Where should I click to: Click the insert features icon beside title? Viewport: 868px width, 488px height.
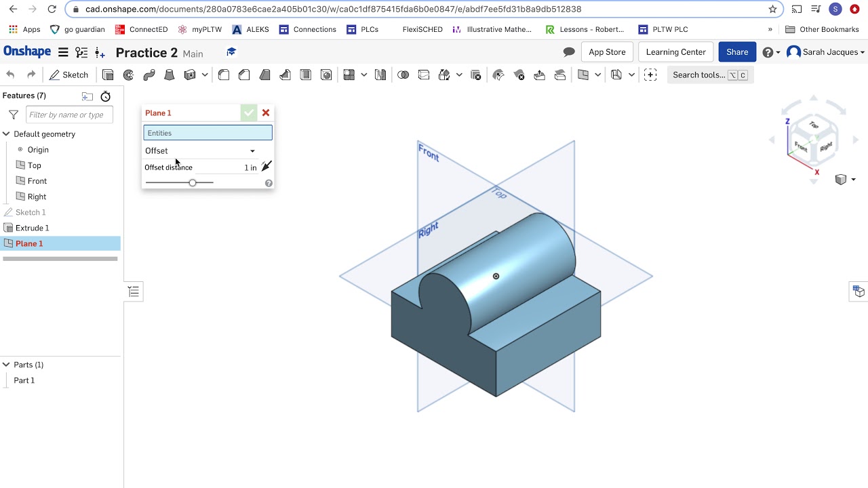(x=100, y=52)
